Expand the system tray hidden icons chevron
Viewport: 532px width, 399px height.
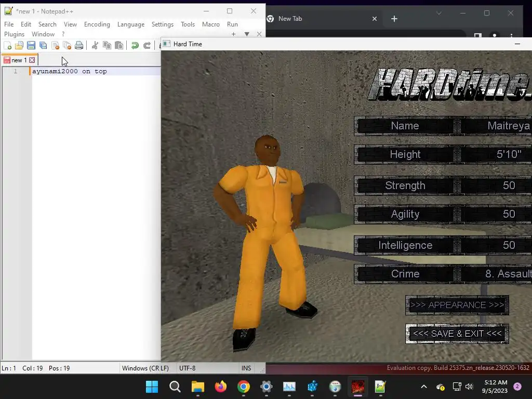(424, 387)
